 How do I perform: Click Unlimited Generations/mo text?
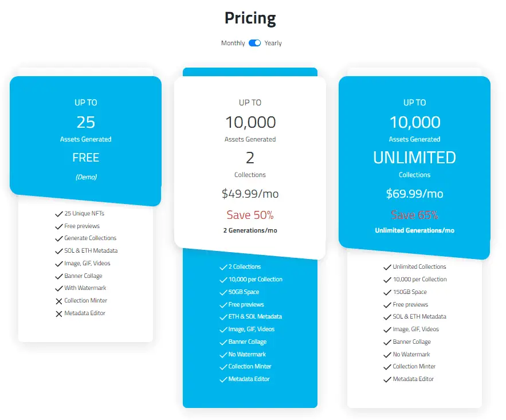coord(414,230)
